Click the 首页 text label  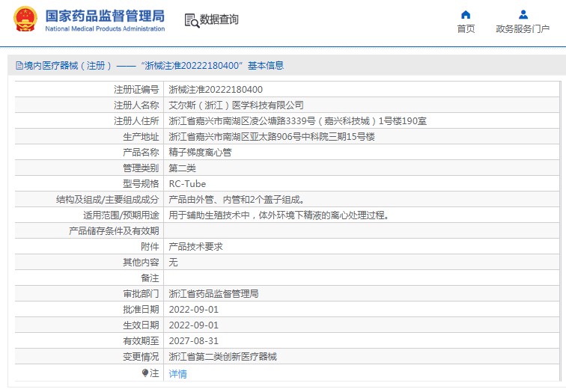click(x=466, y=29)
